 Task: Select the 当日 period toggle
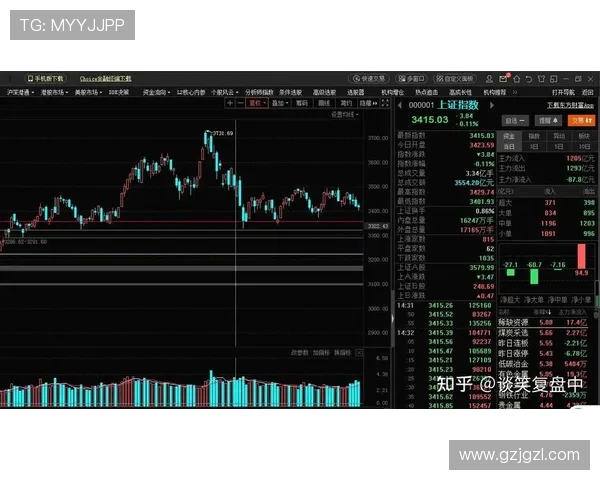click(x=509, y=147)
